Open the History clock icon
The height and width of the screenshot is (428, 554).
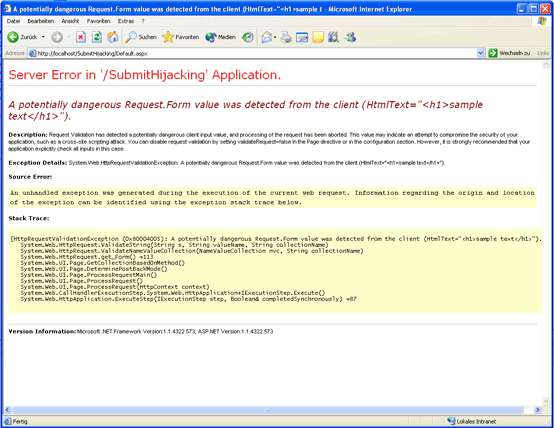(247, 37)
